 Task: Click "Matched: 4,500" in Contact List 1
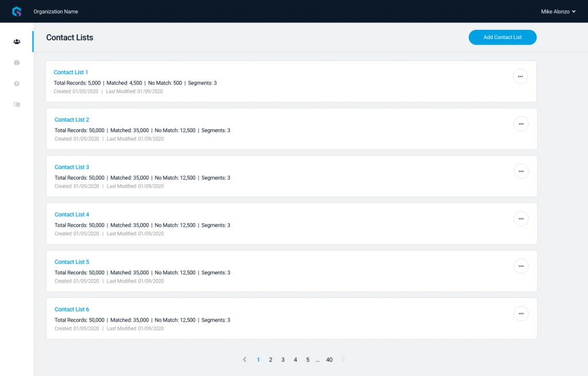tap(125, 83)
